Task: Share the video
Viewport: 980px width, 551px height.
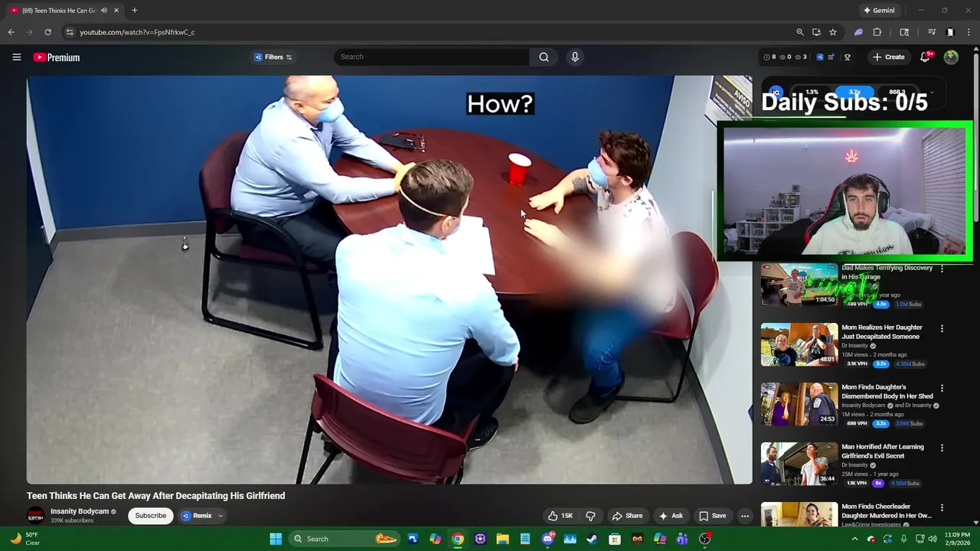Action: point(627,516)
